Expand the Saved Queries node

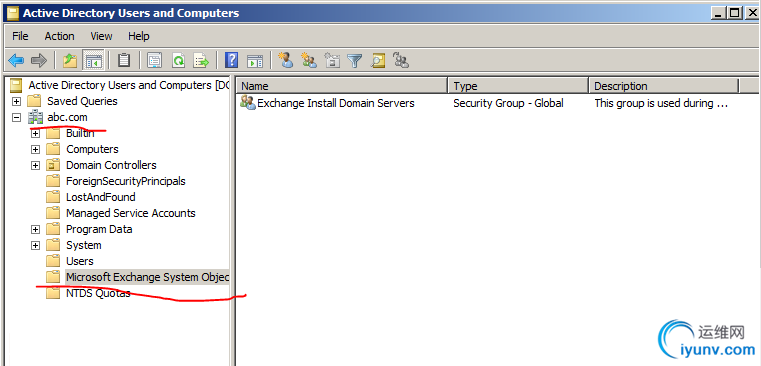(17, 101)
